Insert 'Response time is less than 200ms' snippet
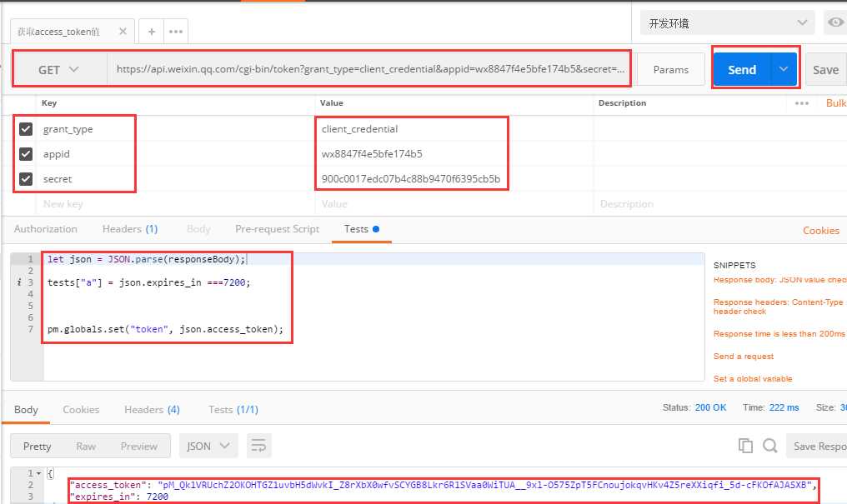 [x=779, y=334]
